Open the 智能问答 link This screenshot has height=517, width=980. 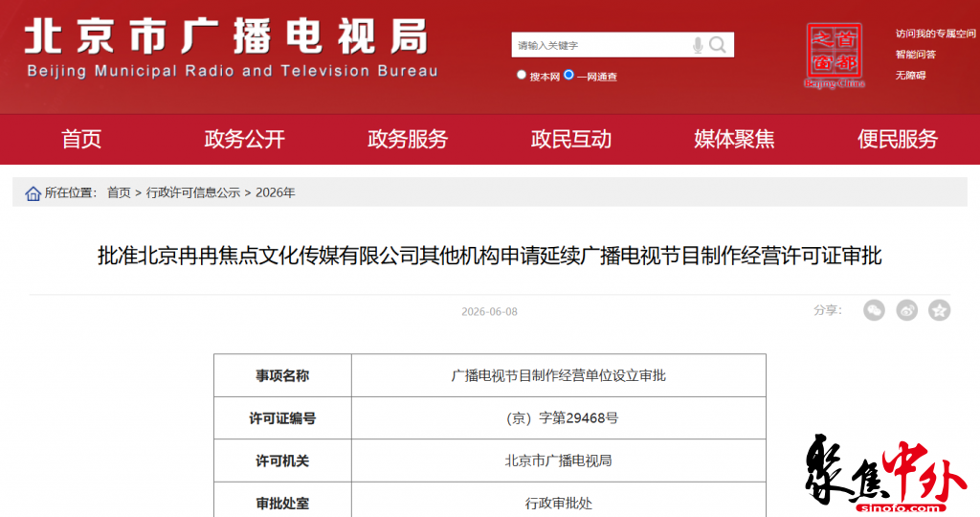coord(916,55)
